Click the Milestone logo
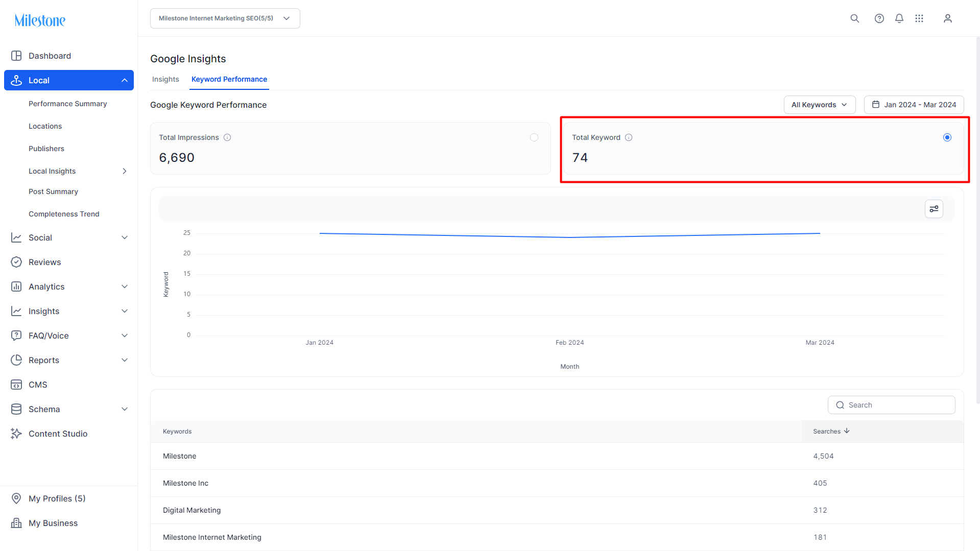Image resolution: width=980 pixels, height=551 pixels. 40,20
